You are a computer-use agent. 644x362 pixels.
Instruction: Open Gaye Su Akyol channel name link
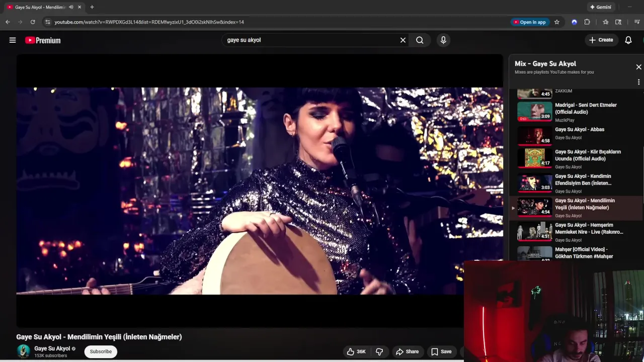click(x=52, y=348)
